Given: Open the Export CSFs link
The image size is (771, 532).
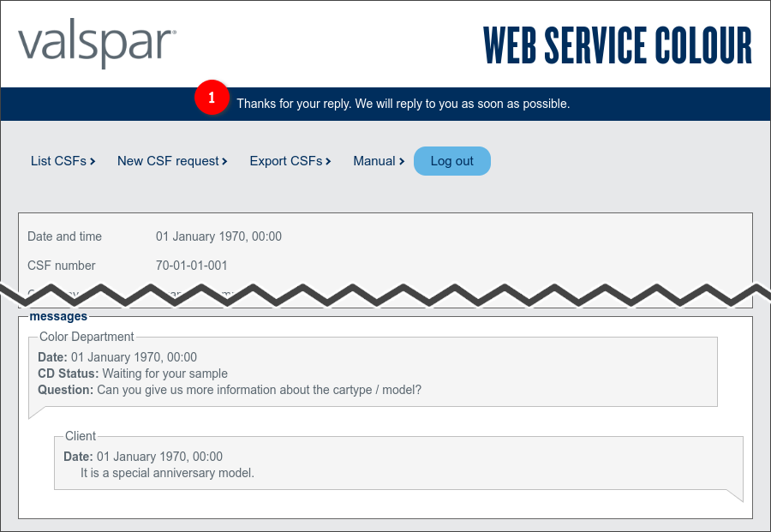Looking at the screenshot, I should [x=286, y=161].
